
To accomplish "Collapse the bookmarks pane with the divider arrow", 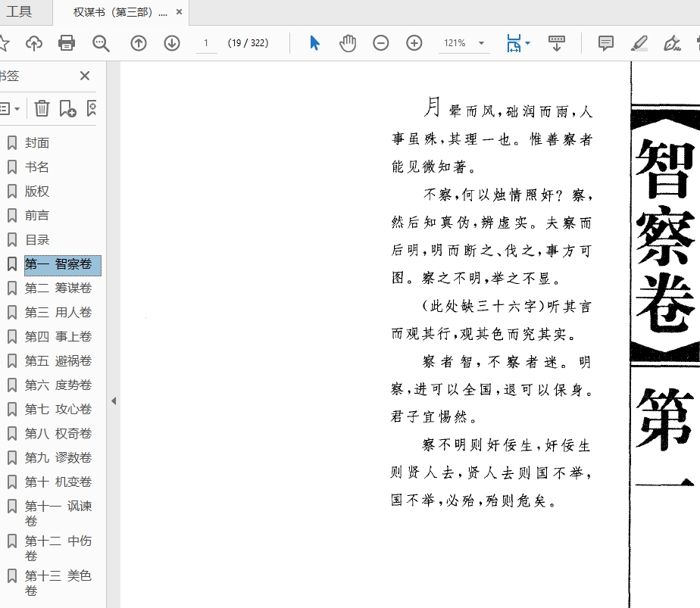I will pos(114,401).
